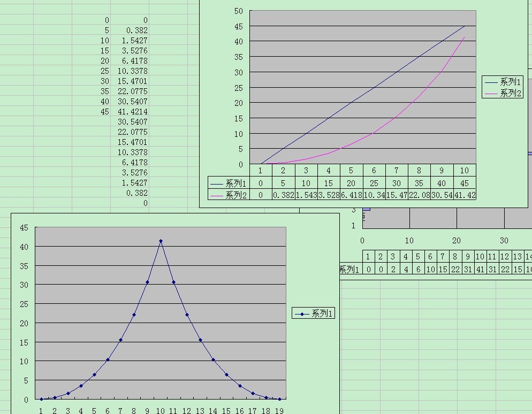
Task: Click the magenta 系列2 legend key in data table
Action: pyautogui.click(x=217, y=195)
